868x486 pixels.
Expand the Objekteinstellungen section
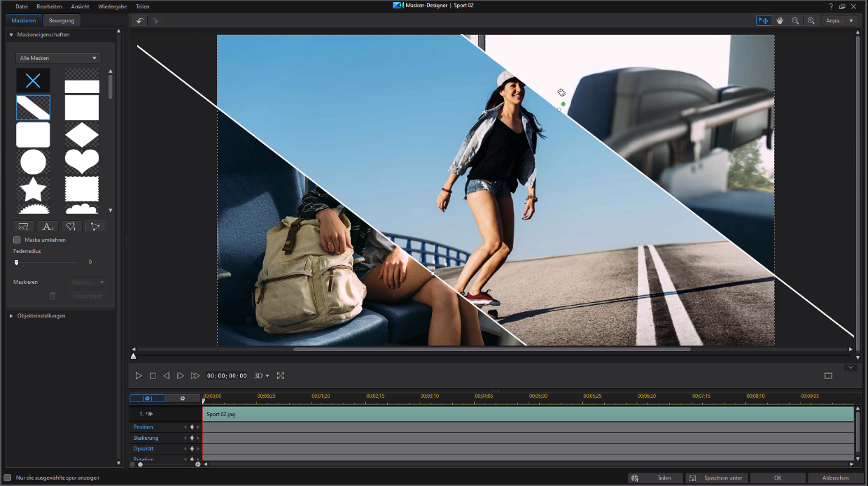tap(11, 315)
